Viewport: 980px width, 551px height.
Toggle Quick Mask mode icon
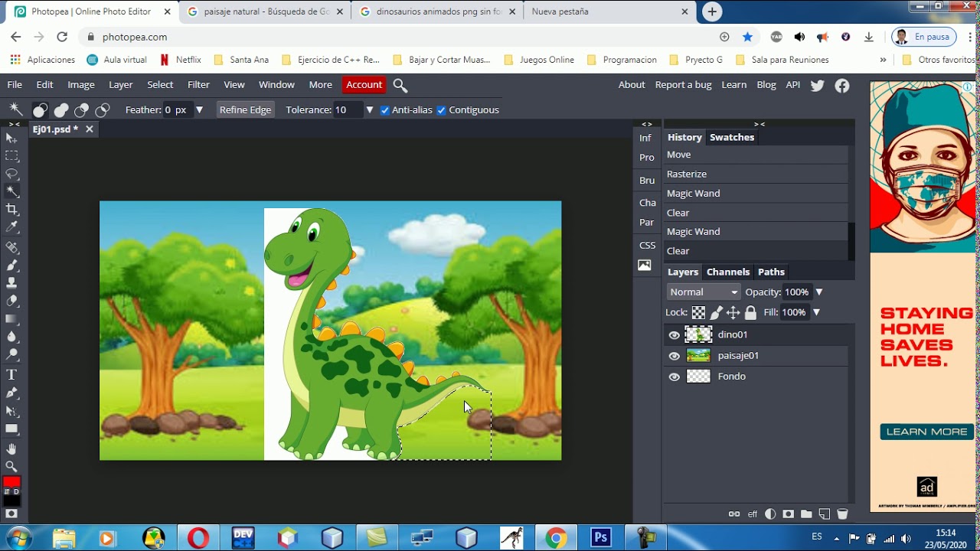pos(11,514)
